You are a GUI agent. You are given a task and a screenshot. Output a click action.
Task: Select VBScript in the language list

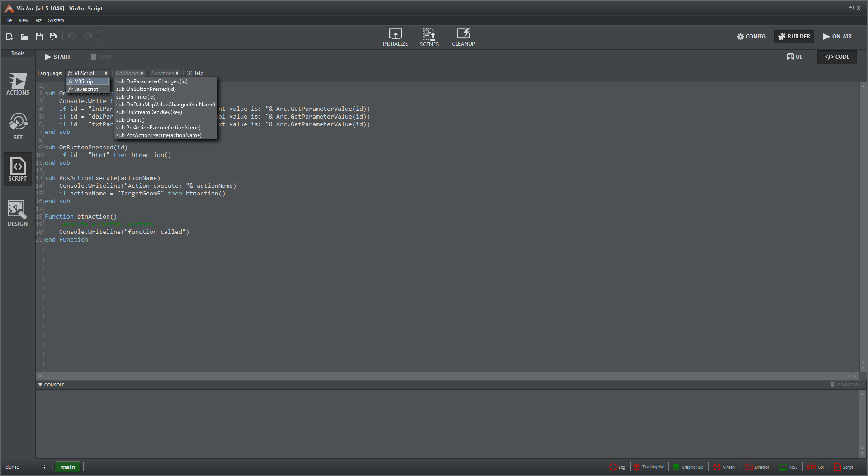coord(88,81)
